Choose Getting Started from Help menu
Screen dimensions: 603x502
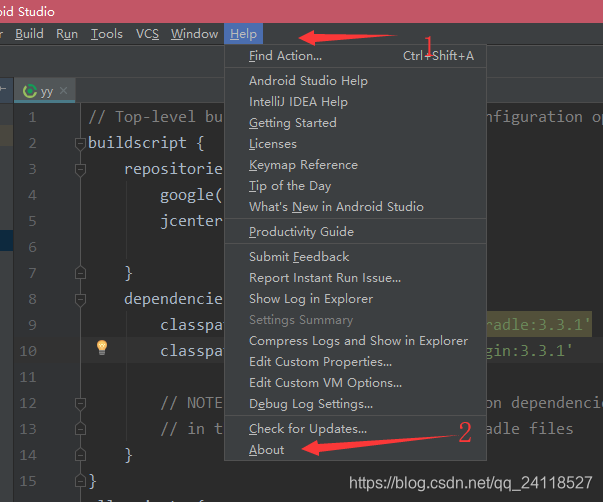355,123
